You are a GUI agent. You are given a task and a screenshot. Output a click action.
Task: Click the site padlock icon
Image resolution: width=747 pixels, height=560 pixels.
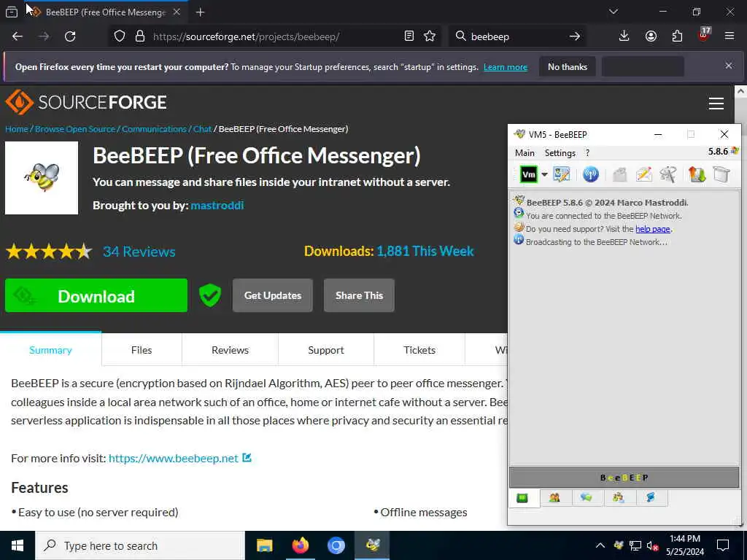140,36
